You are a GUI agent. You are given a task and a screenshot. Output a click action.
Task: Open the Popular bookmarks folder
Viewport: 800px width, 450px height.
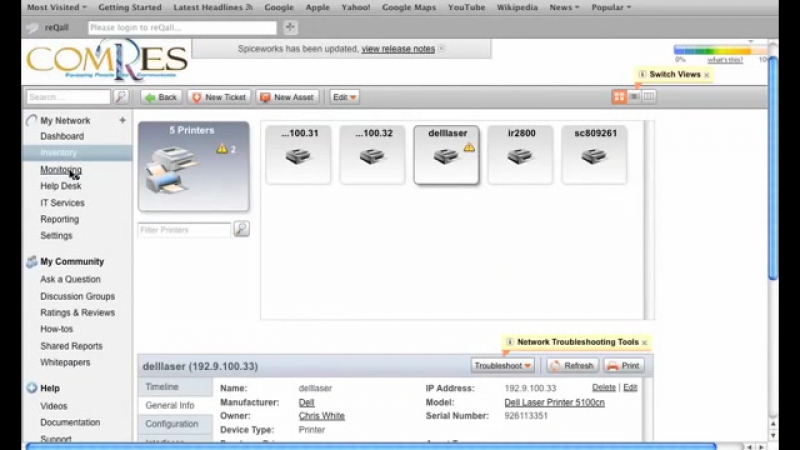(611, 7)
